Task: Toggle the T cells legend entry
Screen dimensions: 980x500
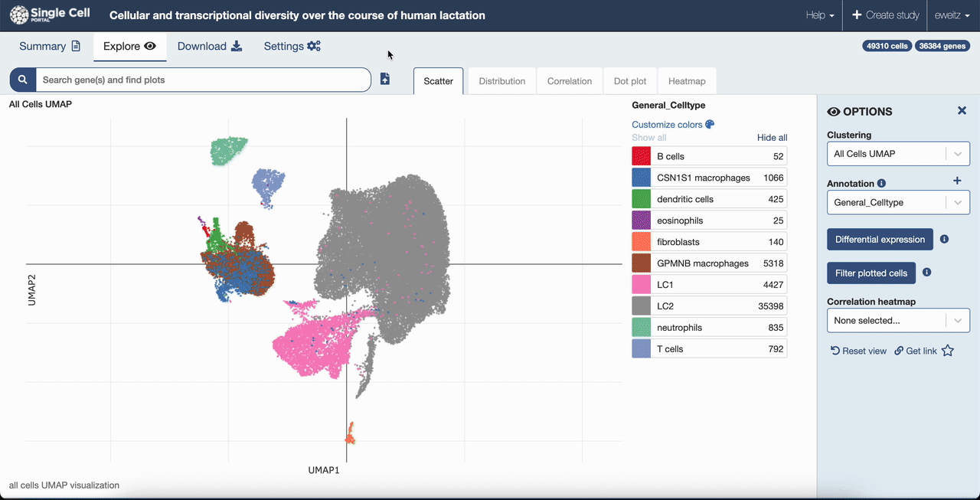Action: pyautogui.click(x=709, y=349)
